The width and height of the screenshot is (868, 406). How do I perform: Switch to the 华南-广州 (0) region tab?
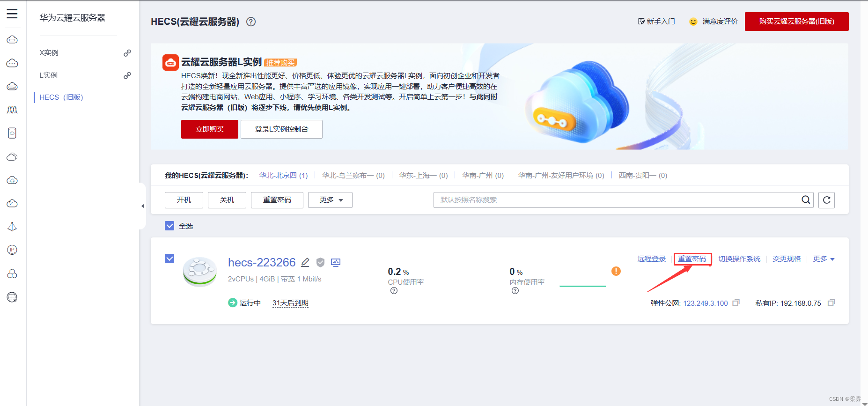click(483, 176)
